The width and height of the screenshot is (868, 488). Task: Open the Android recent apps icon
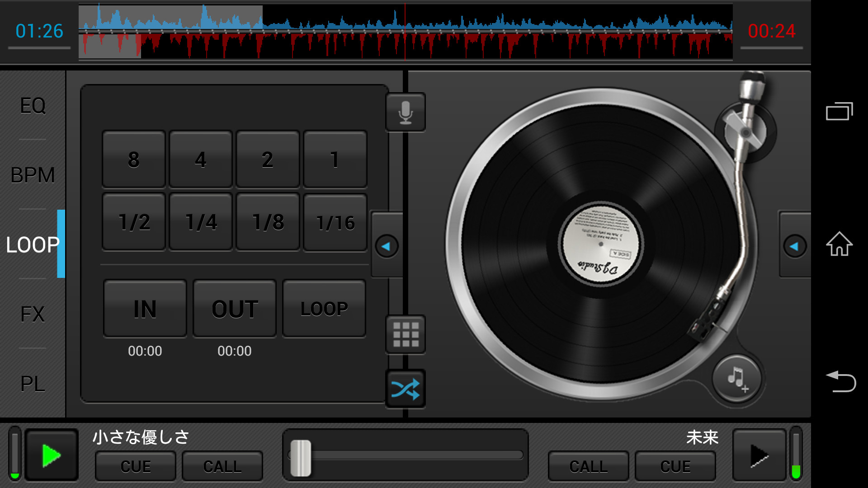click(839, 111)
